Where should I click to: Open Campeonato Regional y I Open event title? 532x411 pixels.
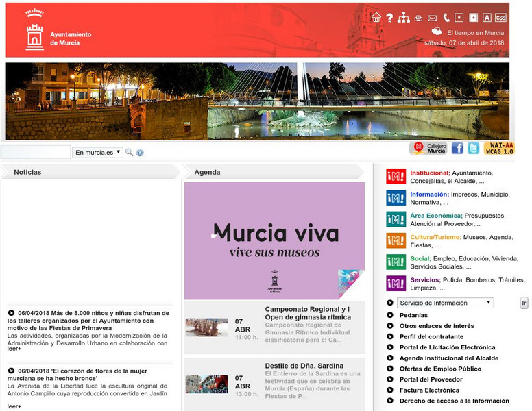pos(308,313)
